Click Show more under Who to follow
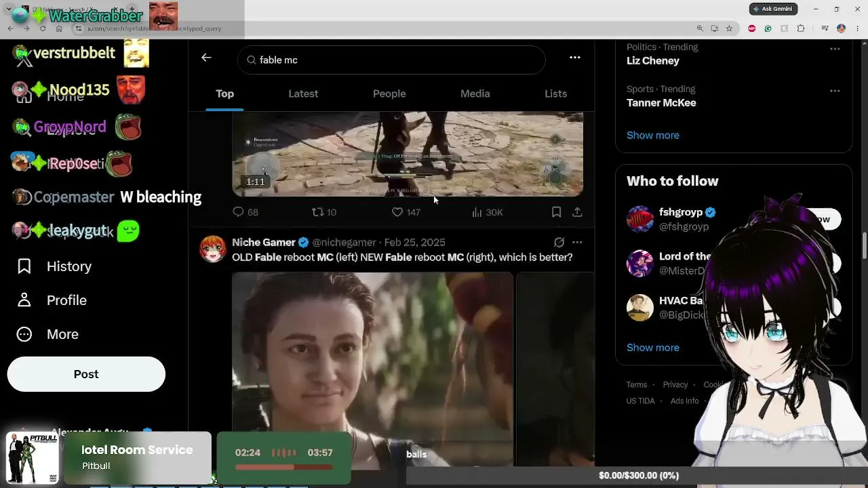 pos(652,347)
